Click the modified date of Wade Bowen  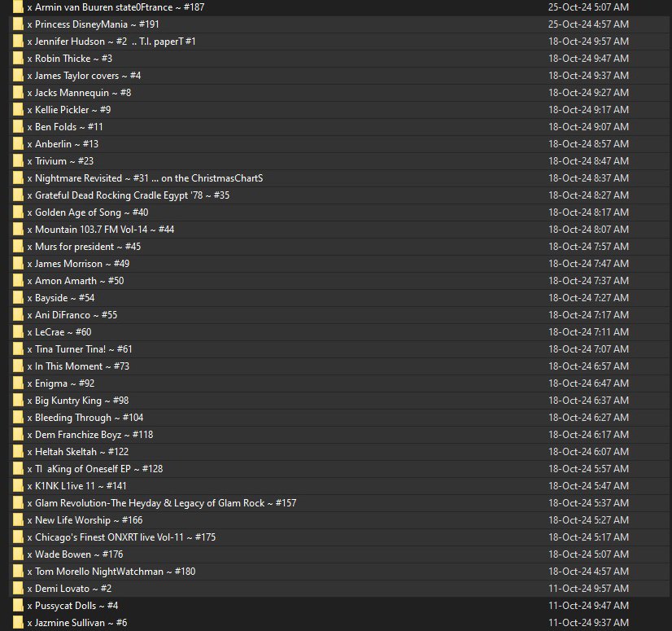588,554
